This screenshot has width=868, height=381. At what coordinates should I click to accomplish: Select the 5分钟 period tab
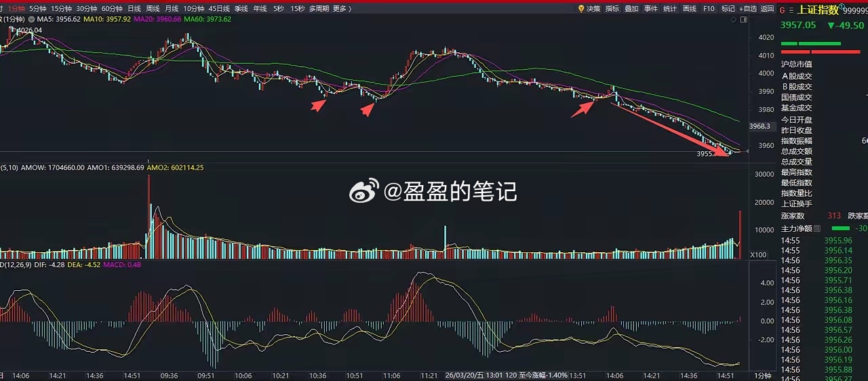coord(38,9)
